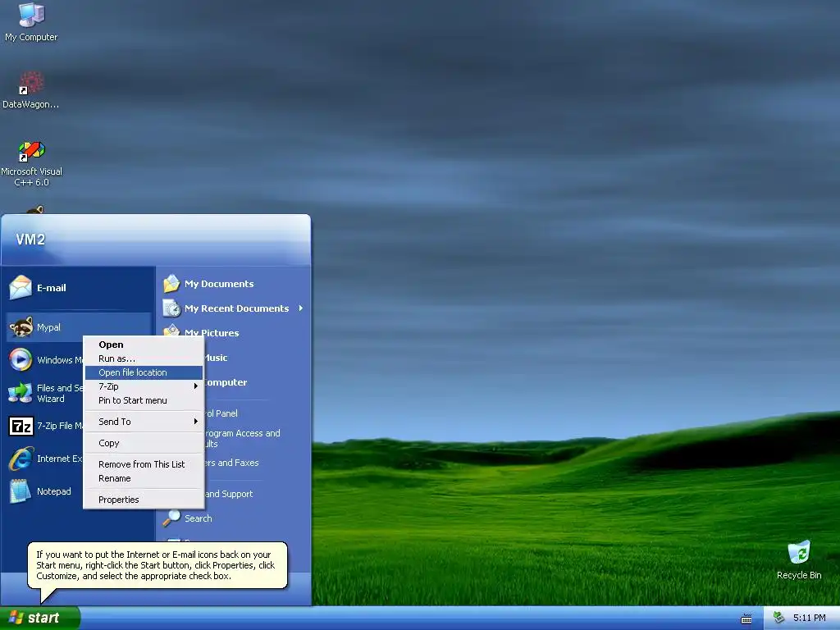Screen dimensions: 840x630
Task: Choose Copy from the context menu
Action: pos(144,443)
